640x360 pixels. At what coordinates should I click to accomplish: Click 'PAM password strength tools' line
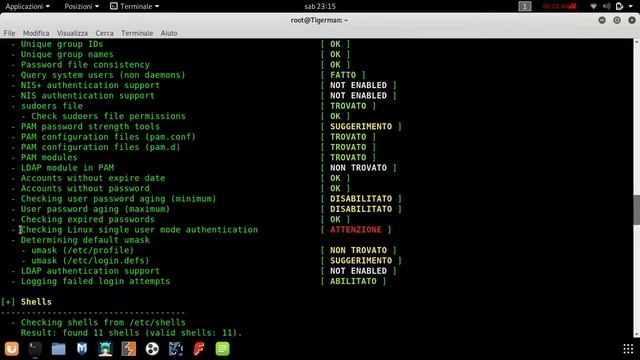click(x=90, y=127)
